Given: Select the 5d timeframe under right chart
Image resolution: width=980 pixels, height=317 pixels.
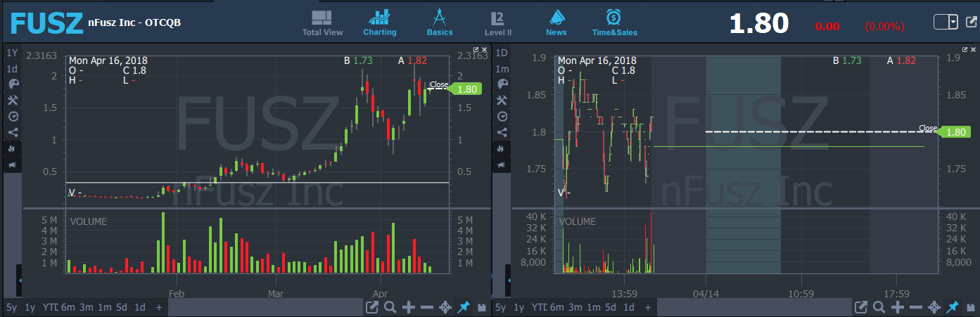Looking at the screenshot, I should [611, 307].
